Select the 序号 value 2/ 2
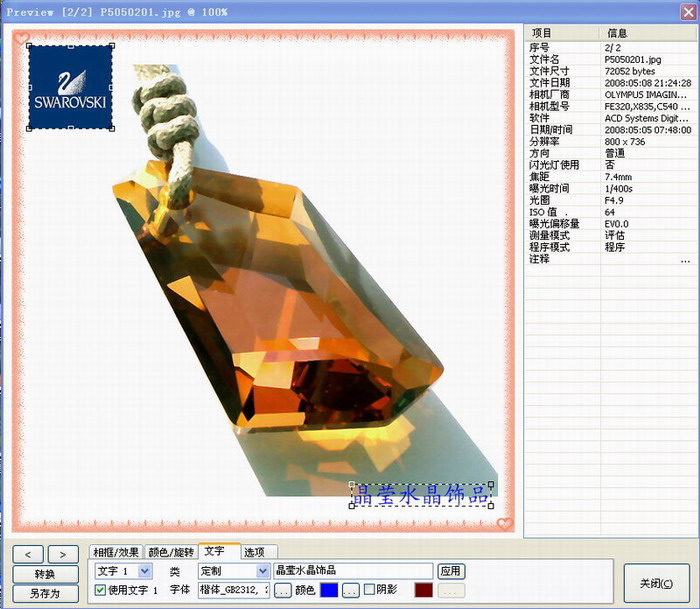This screenshot has height=609, width=700. point(612,48)
